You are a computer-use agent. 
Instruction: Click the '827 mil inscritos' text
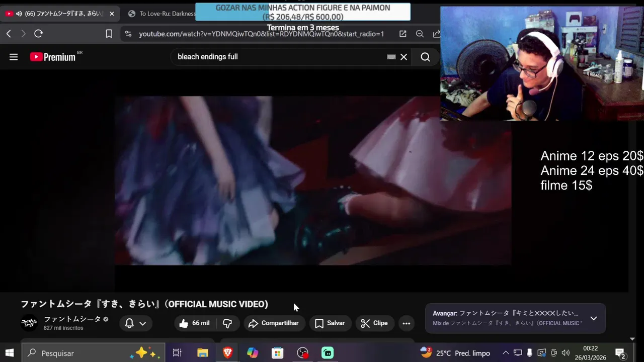[x=63, y=328]
